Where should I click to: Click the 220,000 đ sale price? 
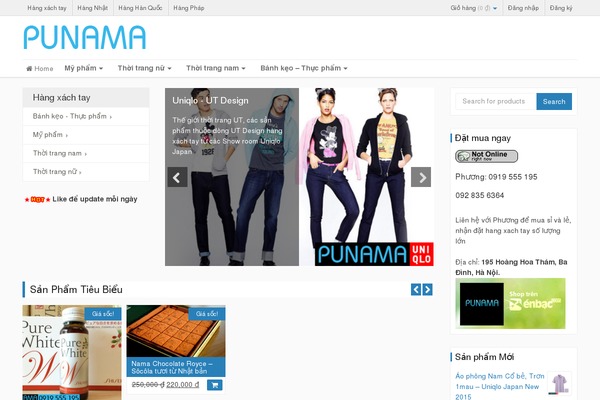[183, 384]
